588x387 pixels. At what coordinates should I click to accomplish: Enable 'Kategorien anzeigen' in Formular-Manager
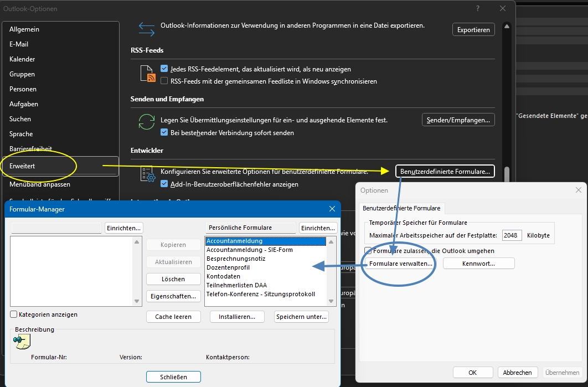(x=13, y=314)
